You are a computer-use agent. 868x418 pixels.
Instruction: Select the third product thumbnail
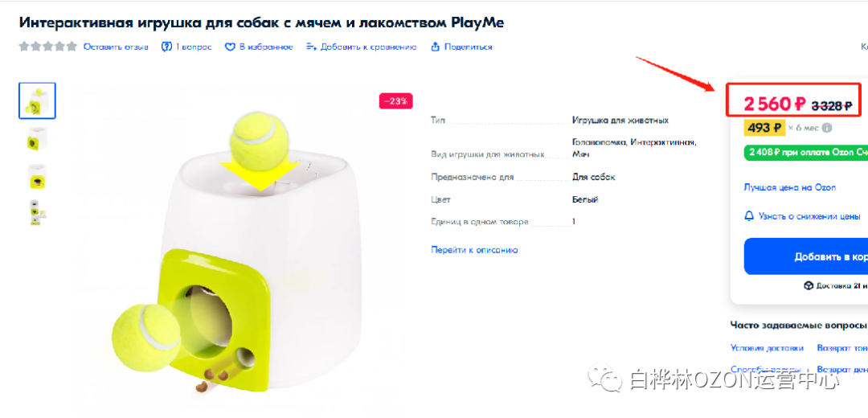[x=37, y=176]
